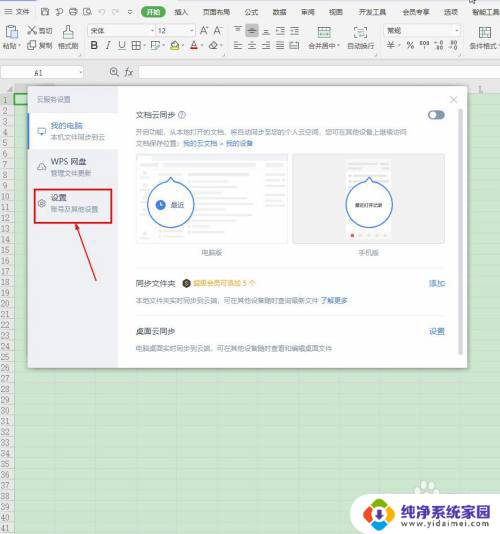This screenshot has height=534, width=500.
Task: Toggle the 文档云同步 switch
Action: click(x=436, y=115)
